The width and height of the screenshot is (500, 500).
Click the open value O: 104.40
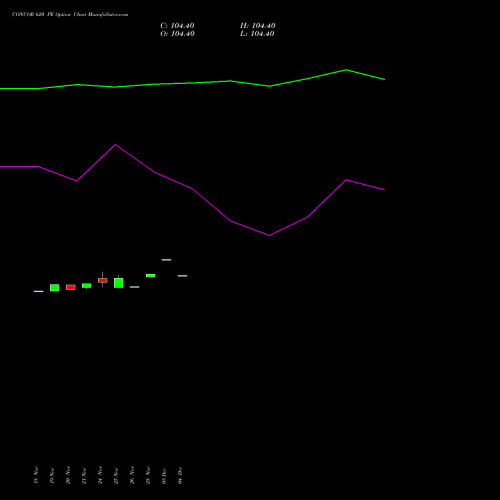(x=177, y=34)
